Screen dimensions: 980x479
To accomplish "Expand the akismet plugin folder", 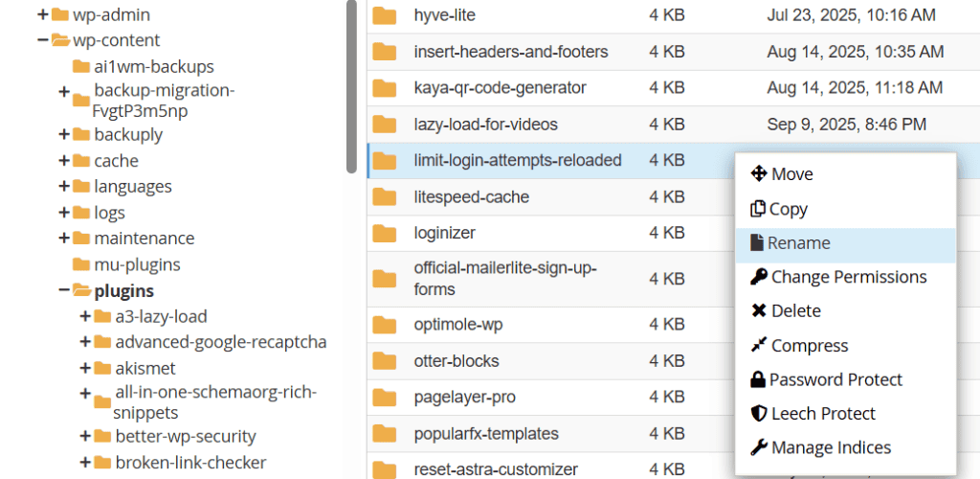I will coord(85,368).
